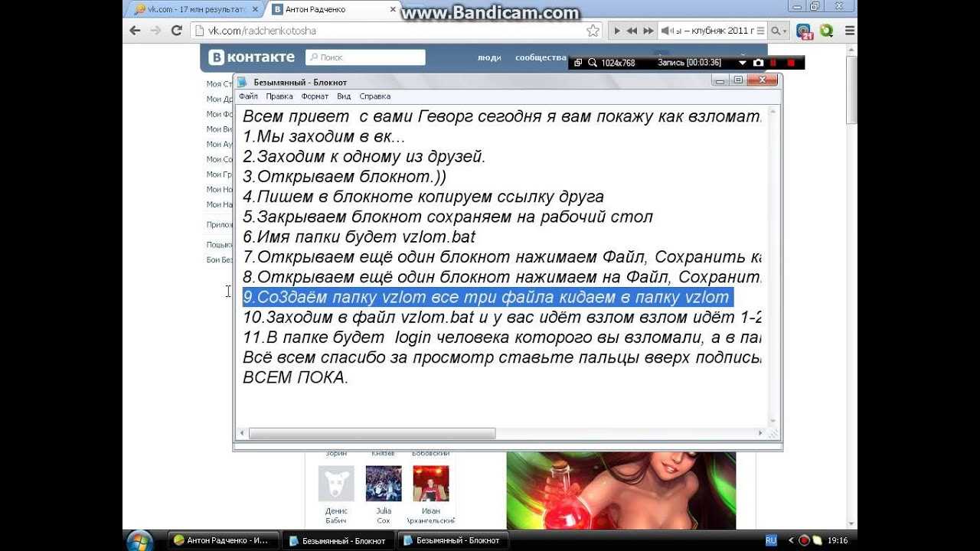Click the VK Поиск search field
This screenshot has height=551, width=980.
tap(365, 57)
